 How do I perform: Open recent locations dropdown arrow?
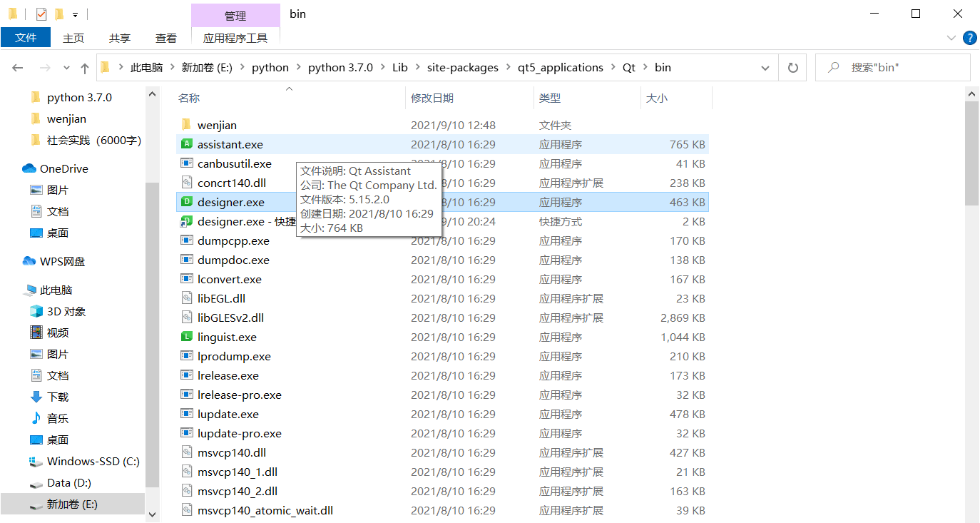(x=66, y=68)
